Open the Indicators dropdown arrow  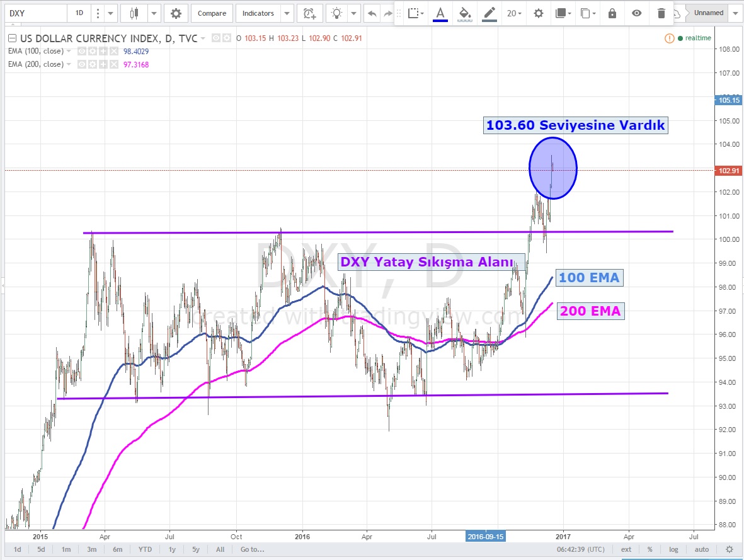pyautogui.click(x=287, y=13)
